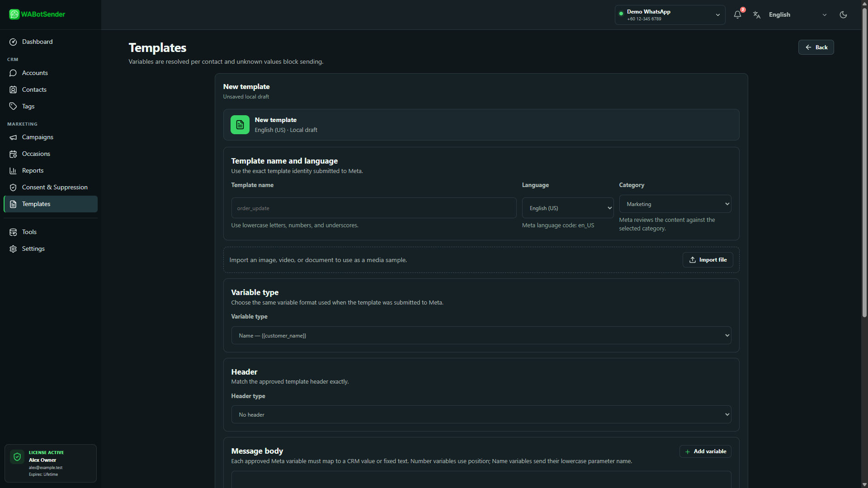The image size is (868, 488).
Task: Click the Back button
Action: pos(816,47)
